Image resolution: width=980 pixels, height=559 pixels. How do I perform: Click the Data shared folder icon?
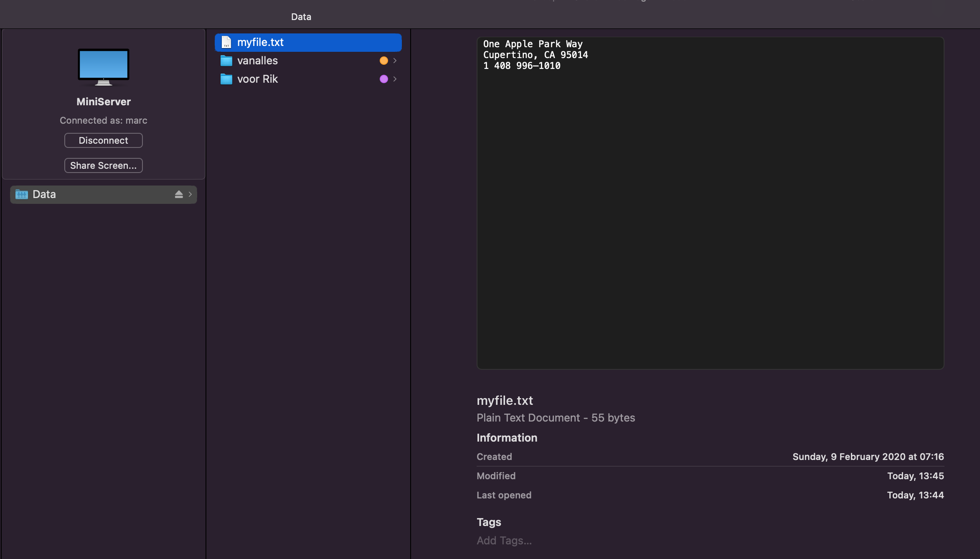point(22,194)
